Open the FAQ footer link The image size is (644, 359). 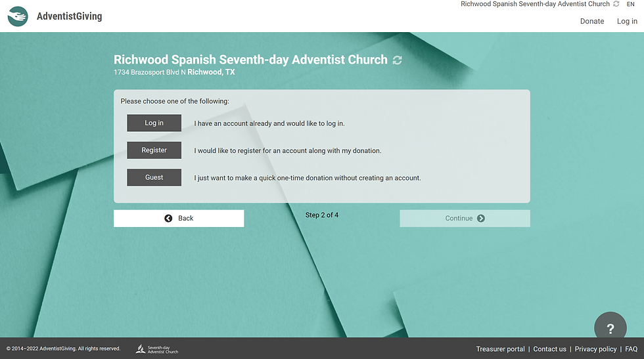tap(631, 349)
